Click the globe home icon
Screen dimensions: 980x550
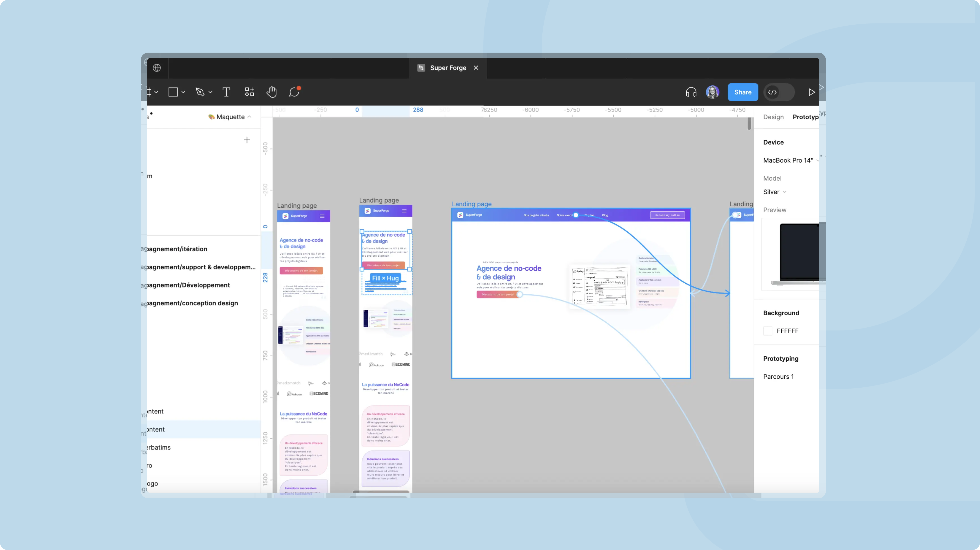click(x=157, y=68)
